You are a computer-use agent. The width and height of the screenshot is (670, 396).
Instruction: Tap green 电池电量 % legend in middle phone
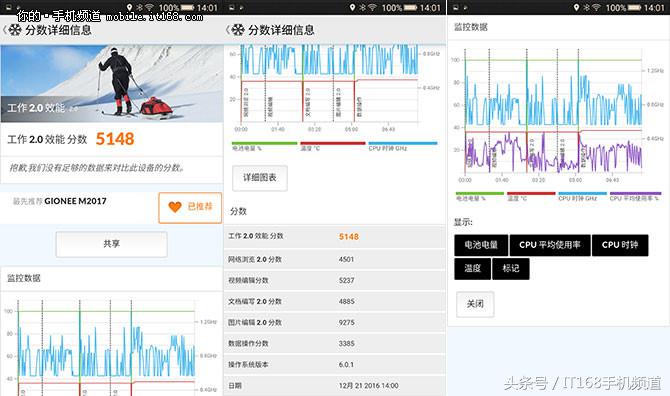(x=264, y=146)
